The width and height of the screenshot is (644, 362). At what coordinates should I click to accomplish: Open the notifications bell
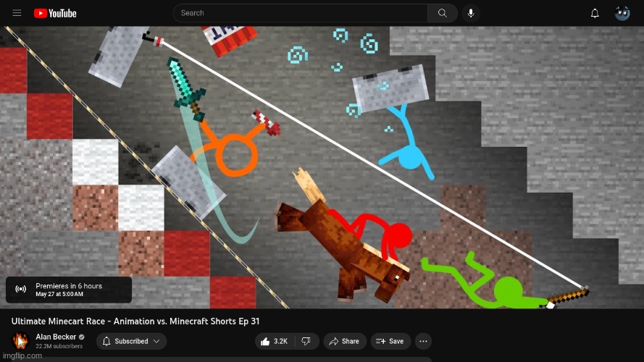(x=595, y=14)
